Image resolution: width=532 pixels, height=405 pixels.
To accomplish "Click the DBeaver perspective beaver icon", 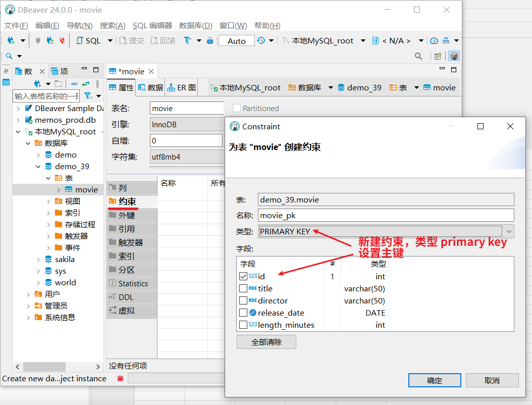I will point(454,56).
